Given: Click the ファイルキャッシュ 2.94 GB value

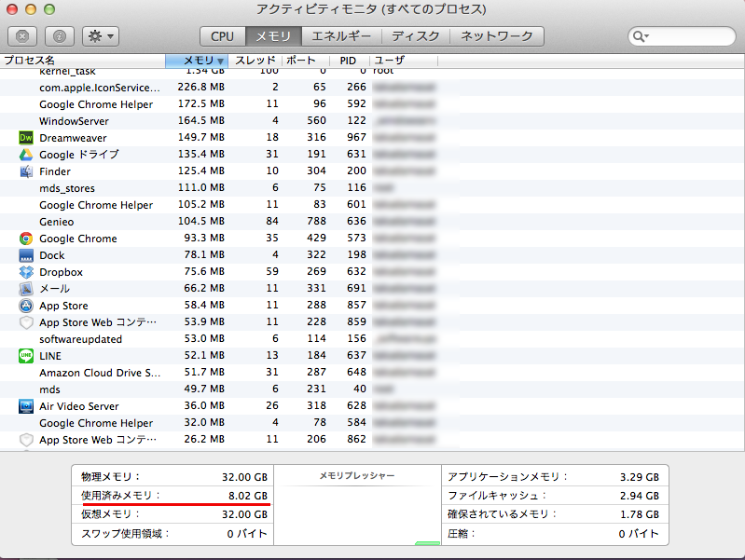Looking at the screenshot, I should (x=639, y=496).
